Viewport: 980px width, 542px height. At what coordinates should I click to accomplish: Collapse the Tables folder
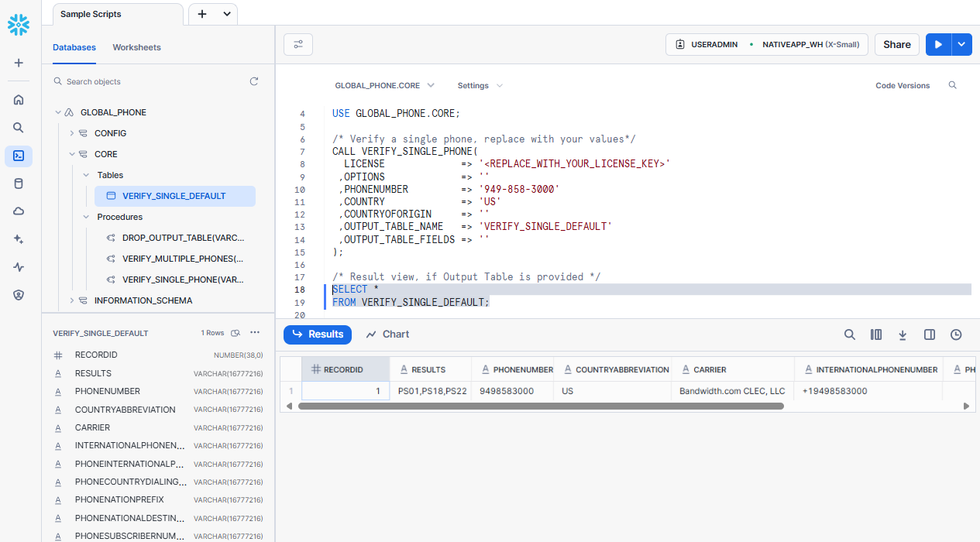86,175
